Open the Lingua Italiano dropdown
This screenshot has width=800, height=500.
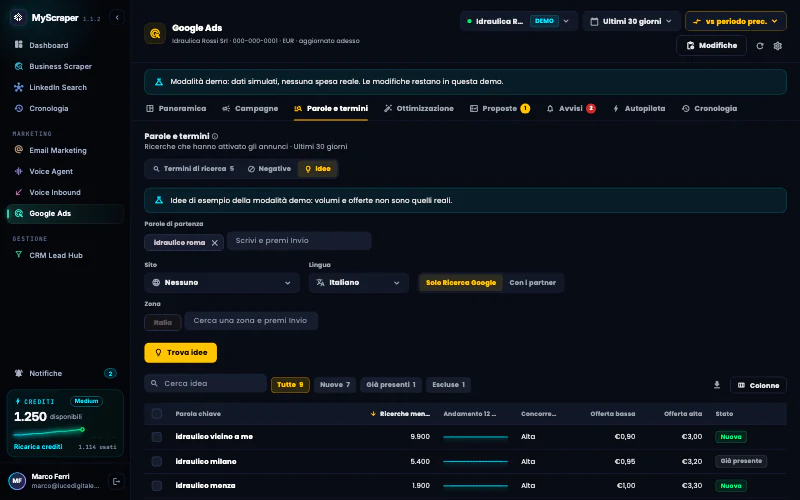pyautogui.click(x=358, y=283)
